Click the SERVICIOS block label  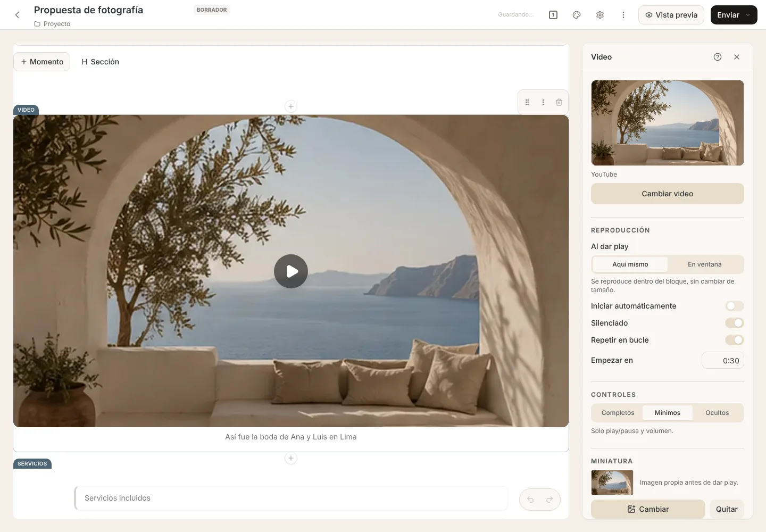(32, 464)
